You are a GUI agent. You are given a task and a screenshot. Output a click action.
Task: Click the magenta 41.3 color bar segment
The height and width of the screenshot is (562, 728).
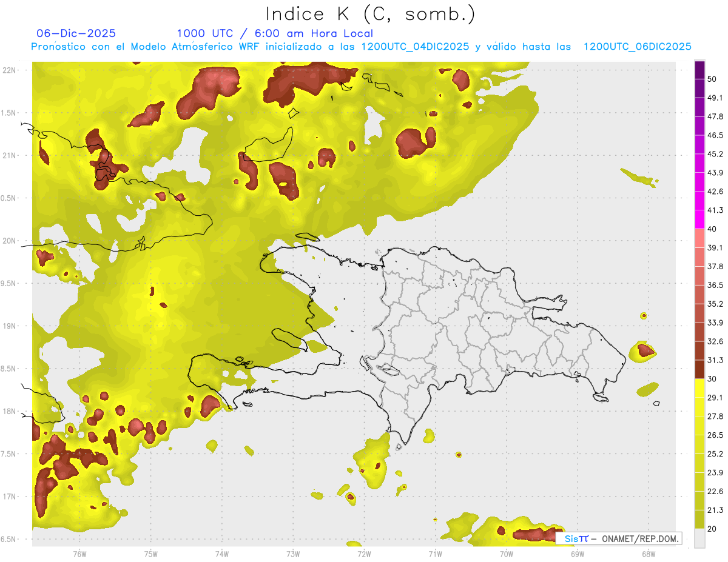(699, 219)
